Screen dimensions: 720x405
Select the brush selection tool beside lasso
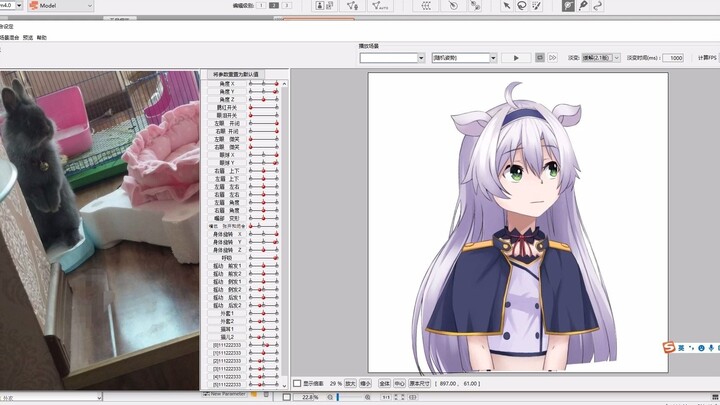click(536, 6)
